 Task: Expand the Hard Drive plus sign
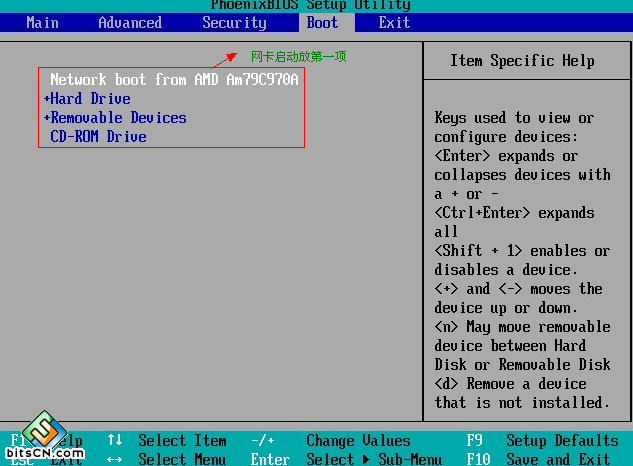coord(46,99)
